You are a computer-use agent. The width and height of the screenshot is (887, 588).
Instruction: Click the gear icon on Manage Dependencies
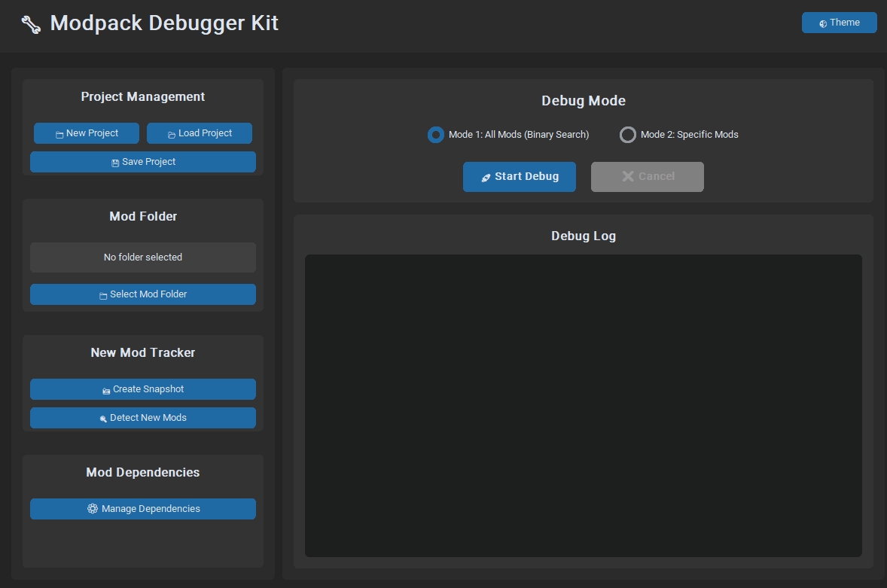93,509
